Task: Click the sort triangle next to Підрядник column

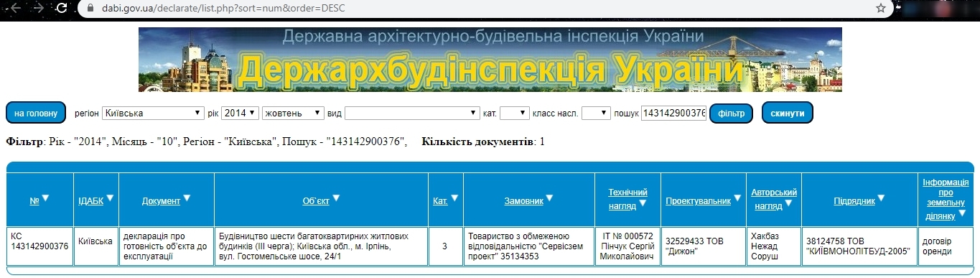Action: [882, 198]
